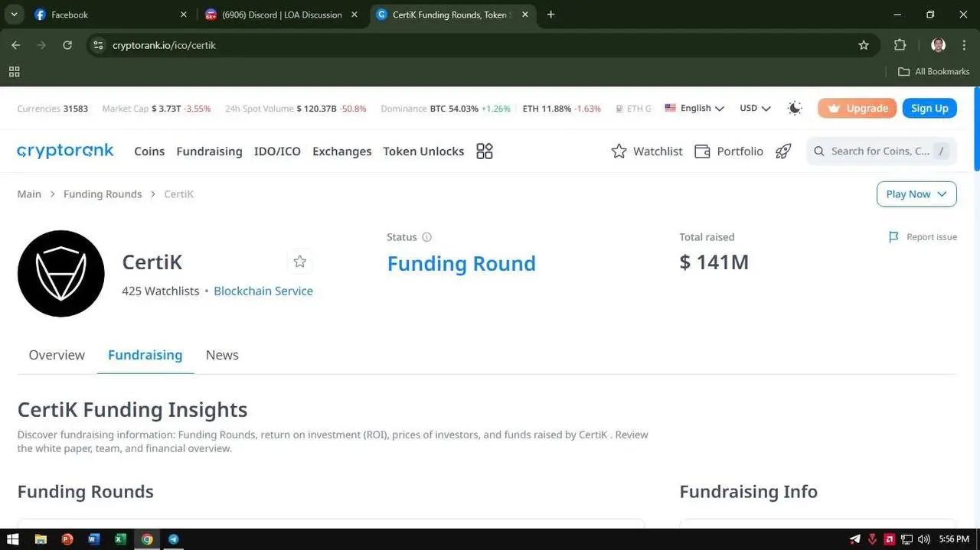Click Report issue flag icon
The height and width of the screenshot is (550, 980).
click(x=893, y=237)
